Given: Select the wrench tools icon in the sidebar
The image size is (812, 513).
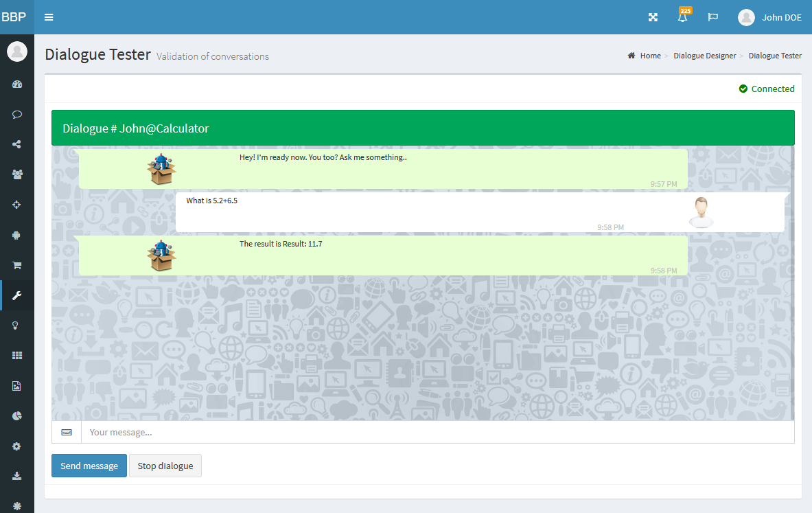Looking at the screenshot, I should (x=17, y=295).
